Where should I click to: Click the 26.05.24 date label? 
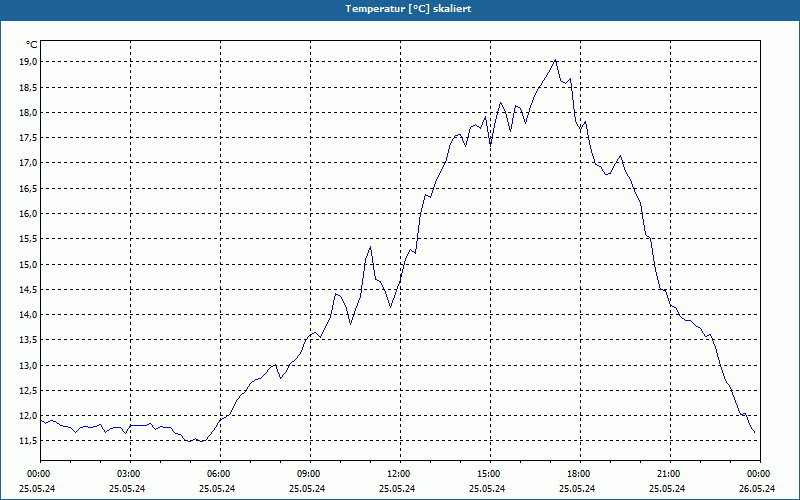[x=757, y=488]
